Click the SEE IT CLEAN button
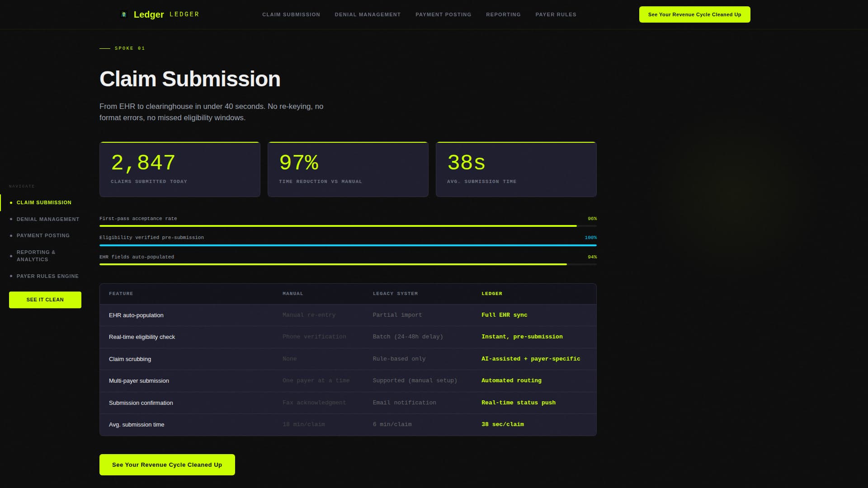 click(45, 300)
